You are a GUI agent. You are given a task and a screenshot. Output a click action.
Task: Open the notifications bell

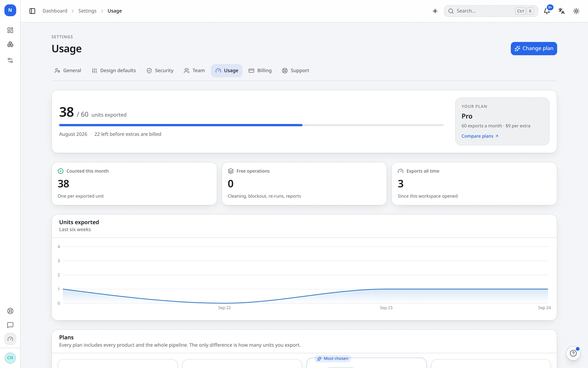[547, 11]
